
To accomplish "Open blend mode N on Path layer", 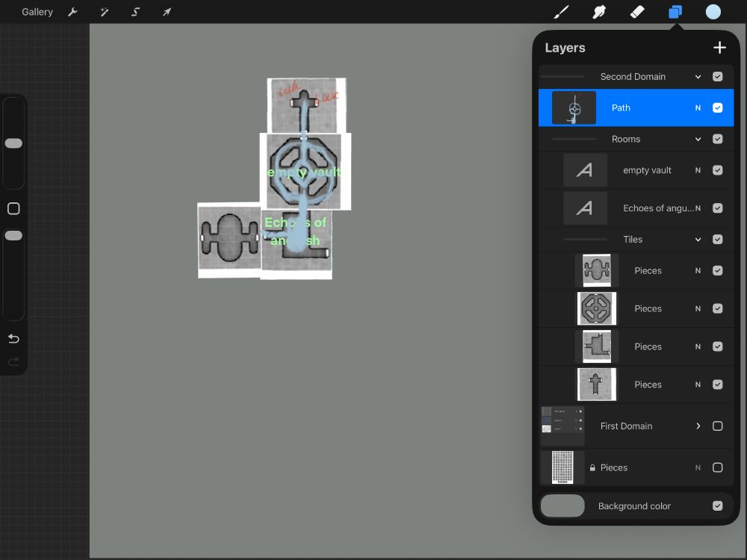I will (x=698, y=108).
